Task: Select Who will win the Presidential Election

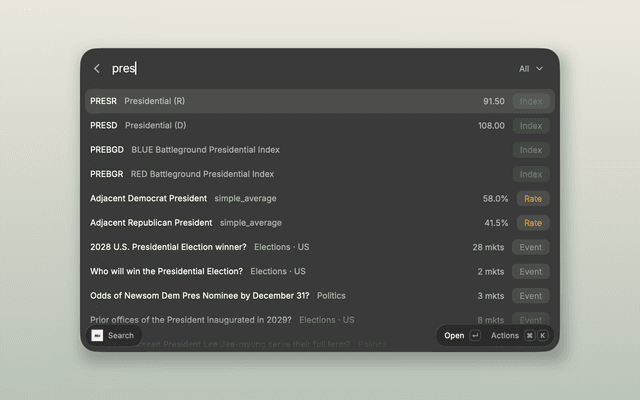Action: pyautogui.click(x=320, y=271)
